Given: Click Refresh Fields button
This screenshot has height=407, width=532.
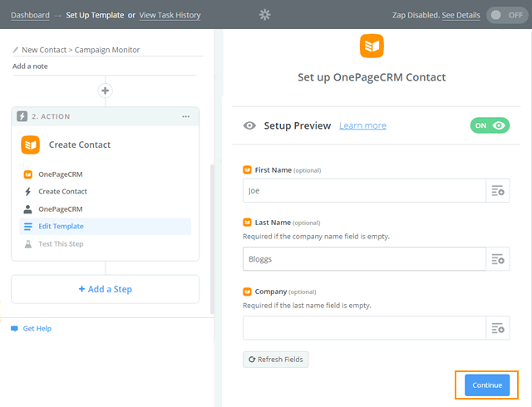Looking at the screenshot, I should (x=276, y=360).
